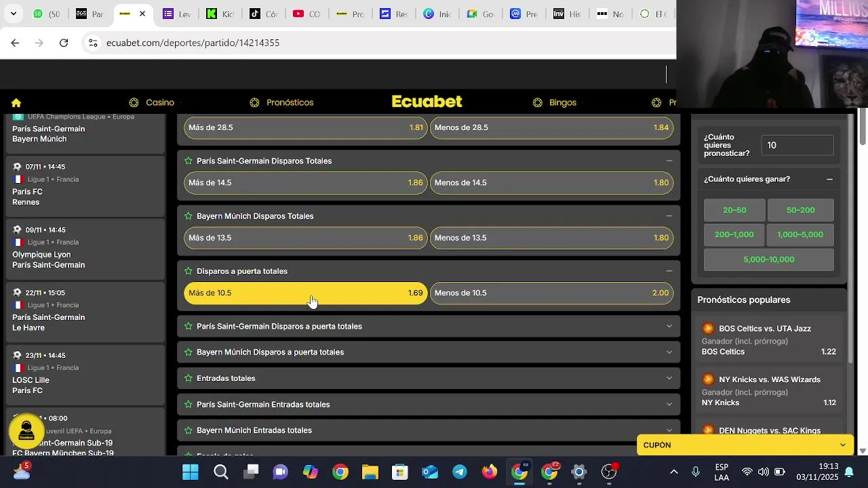
Task: Expand Bayern Múnich Disparos a puerta totales
Action: pyautogui.click(x=669, y=352)
